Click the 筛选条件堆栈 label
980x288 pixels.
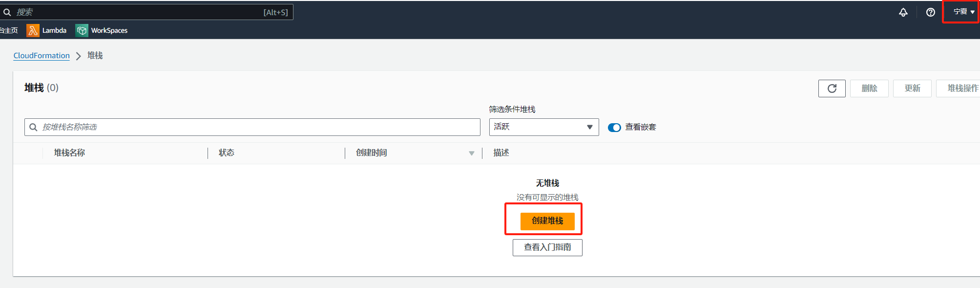(512, 110)
